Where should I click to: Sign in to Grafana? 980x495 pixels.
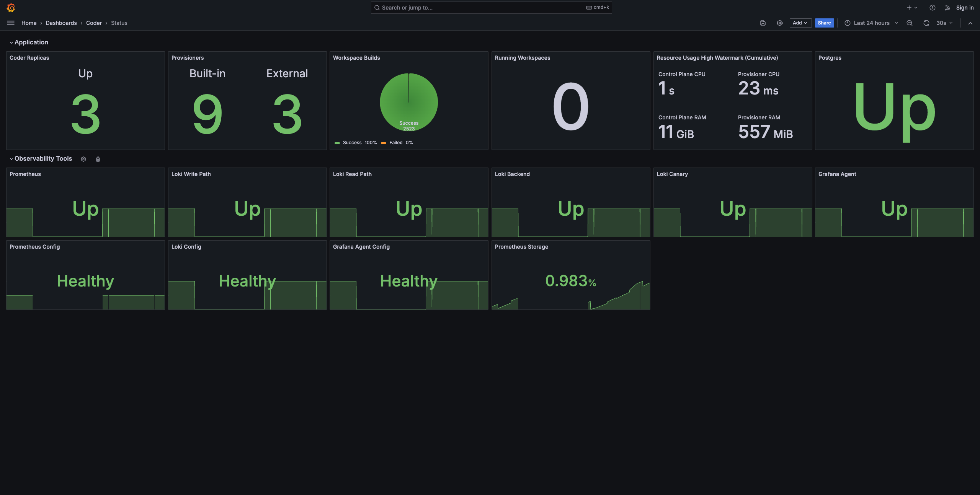[x=964, y=8]
